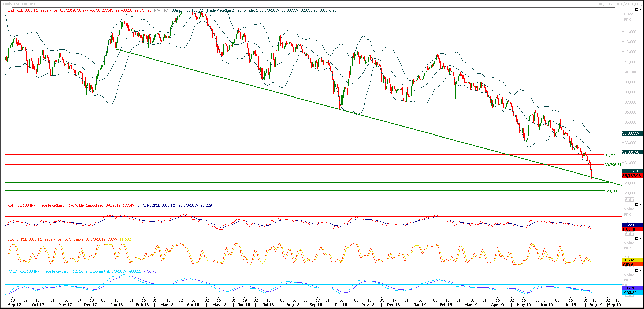
Task: Maximize the price candlestick chart pane
Action: [x=636, y=10]
